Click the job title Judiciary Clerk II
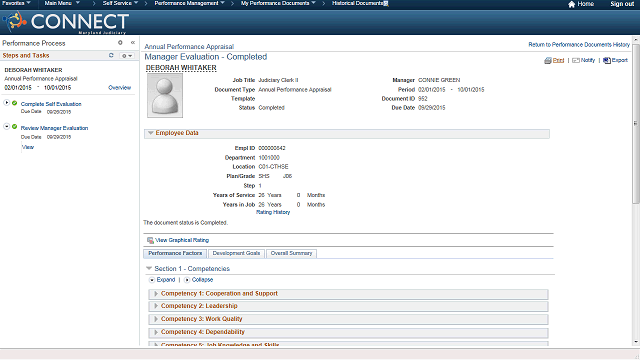 coord(278,80)
